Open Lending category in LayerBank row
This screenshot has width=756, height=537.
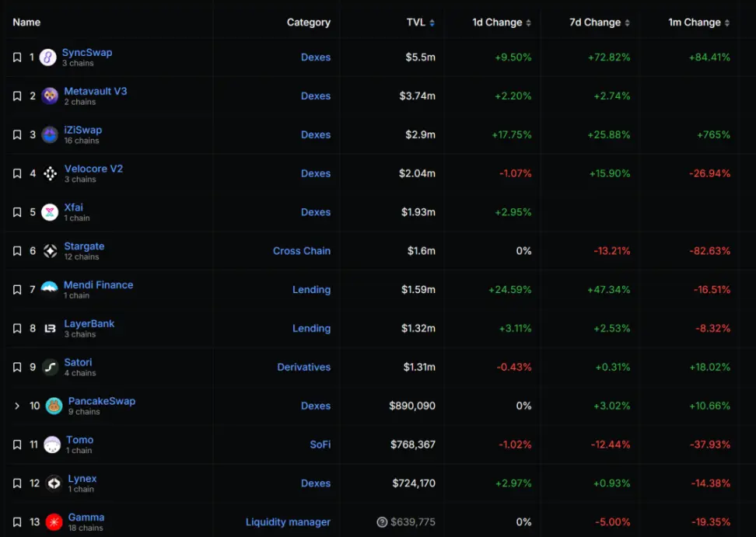point(311,329)
